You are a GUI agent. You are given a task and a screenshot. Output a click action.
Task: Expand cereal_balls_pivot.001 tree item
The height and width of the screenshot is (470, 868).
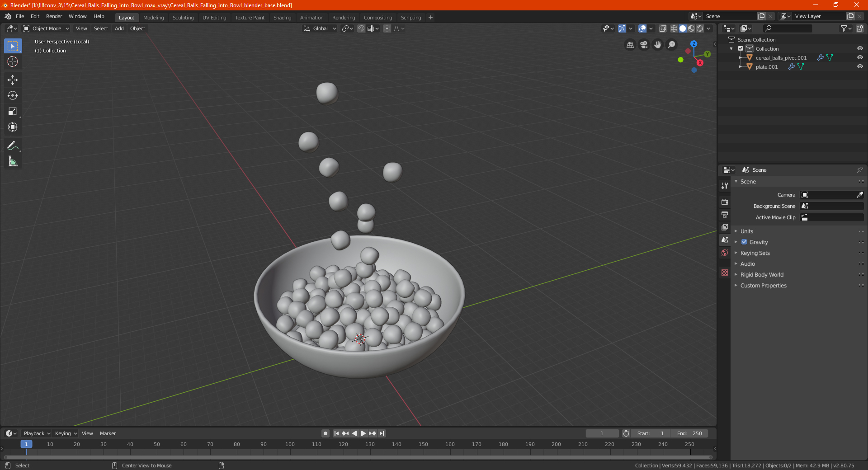pos(740,57)
